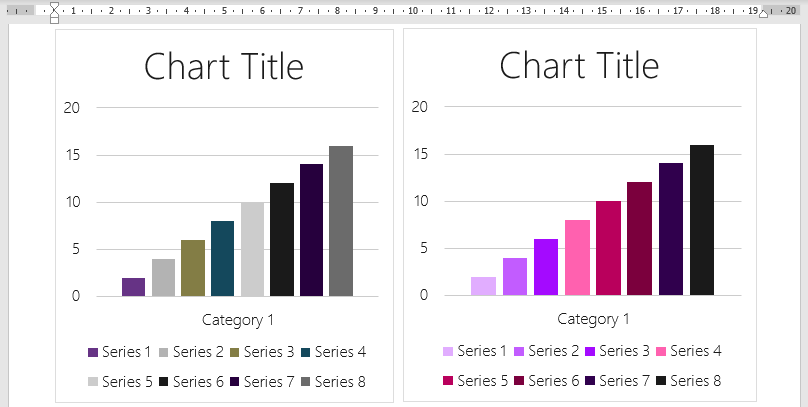This screenshot has width=808, height=407.
Task: Select Series 1 legend swatch in left chart
Action: [x=93, y=352]
